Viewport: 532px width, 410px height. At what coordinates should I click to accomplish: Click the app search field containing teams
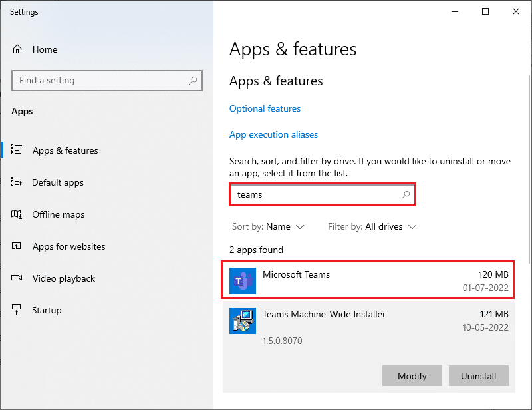click(x=323, y=194)
